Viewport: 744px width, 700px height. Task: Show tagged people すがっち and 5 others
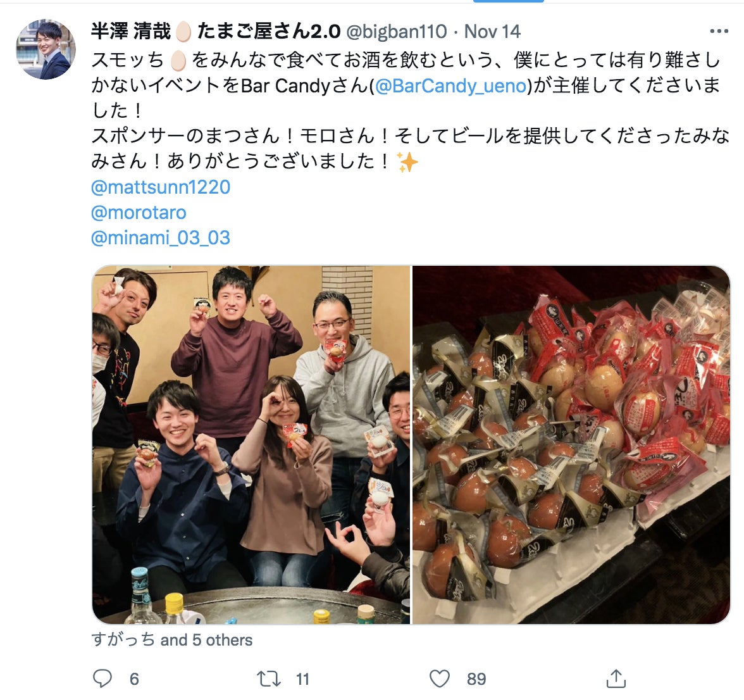coord(172,640)
